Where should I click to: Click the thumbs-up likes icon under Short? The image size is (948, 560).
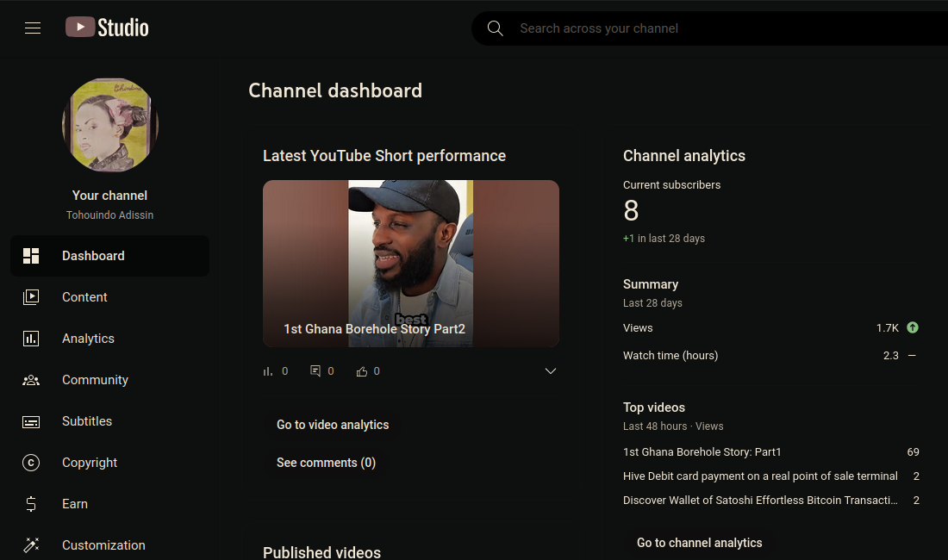tap(362, 371)
